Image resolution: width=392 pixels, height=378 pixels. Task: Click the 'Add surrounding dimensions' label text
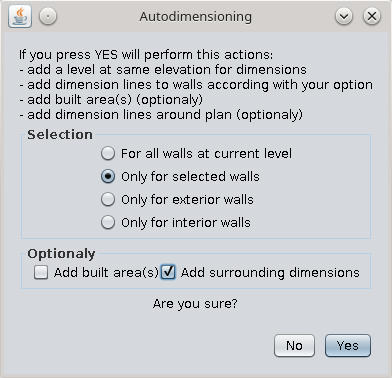coord(270,273)
